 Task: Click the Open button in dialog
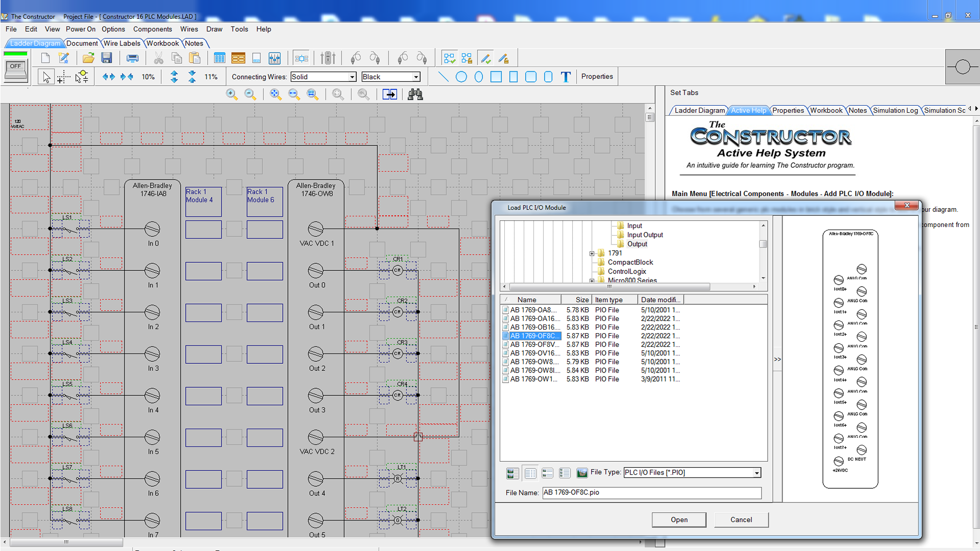tap(679, 519)
